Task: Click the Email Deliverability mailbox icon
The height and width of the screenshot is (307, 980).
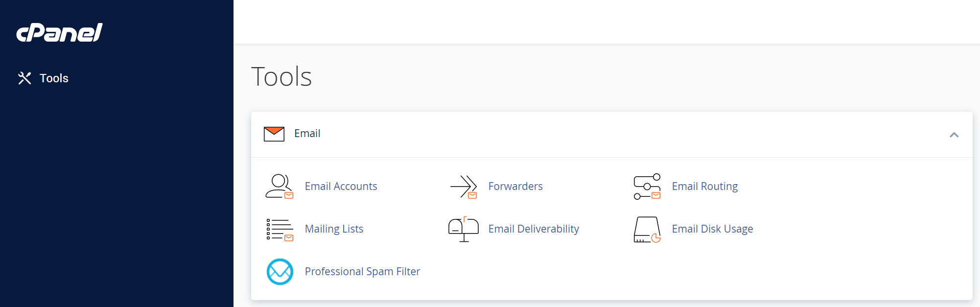Action: click(x=464, y=229)
